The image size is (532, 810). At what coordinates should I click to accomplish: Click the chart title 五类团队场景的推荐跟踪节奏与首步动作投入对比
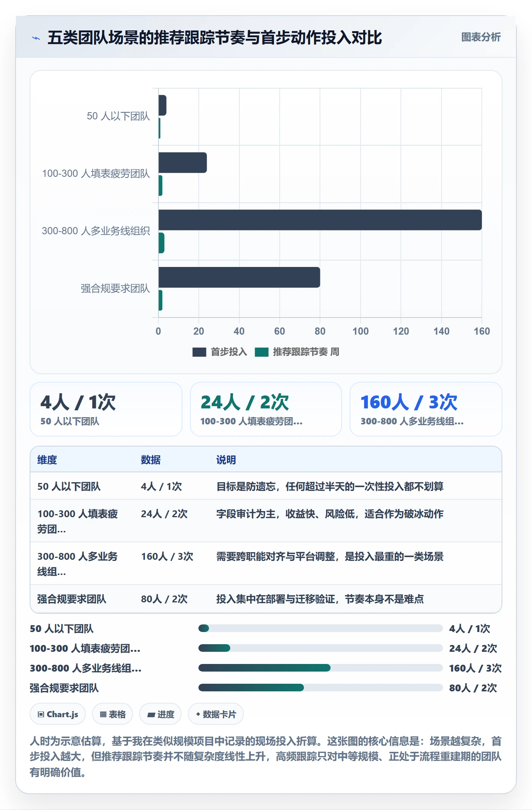(x=215, y=38)
